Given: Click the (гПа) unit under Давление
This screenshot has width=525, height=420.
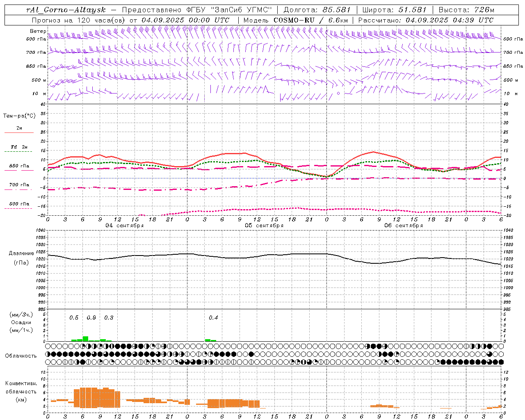Looking at the screenshot, I should tap(21, 263).
